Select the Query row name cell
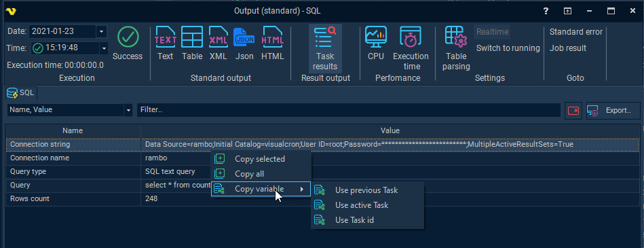The image size is (644, 248). (x=73, y=185)
